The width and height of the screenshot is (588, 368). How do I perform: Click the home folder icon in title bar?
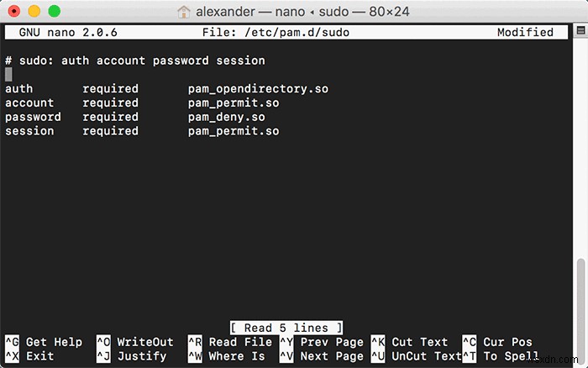pos(185,12)
